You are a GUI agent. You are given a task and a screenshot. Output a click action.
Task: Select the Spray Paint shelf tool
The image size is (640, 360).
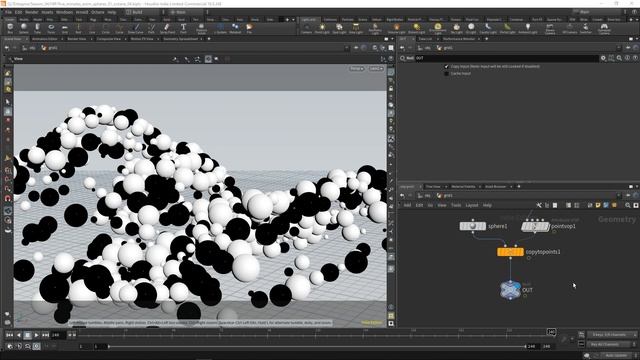167,28
